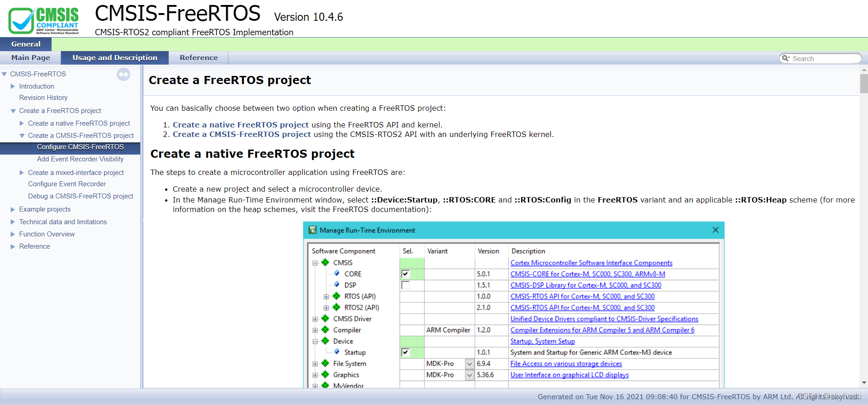Click the green diamond icon beside CMSIS

click(x=325, y=262)
